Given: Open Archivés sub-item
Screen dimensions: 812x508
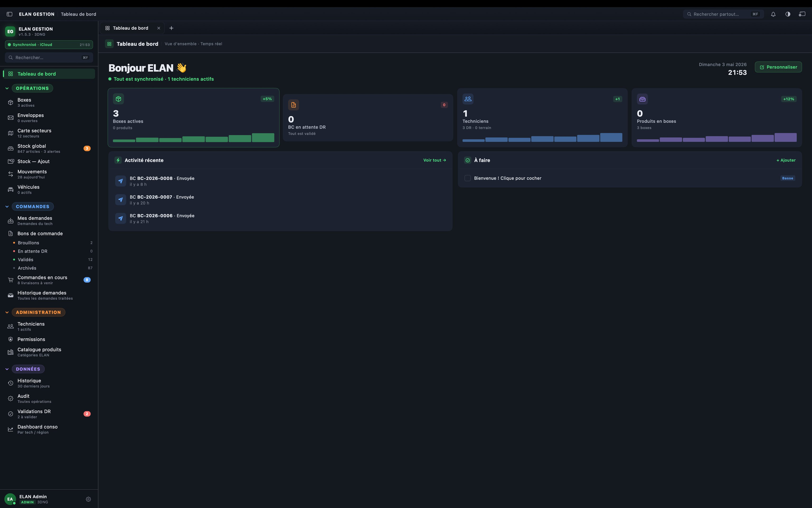Looking at the screenshot, I should (52, 268).
